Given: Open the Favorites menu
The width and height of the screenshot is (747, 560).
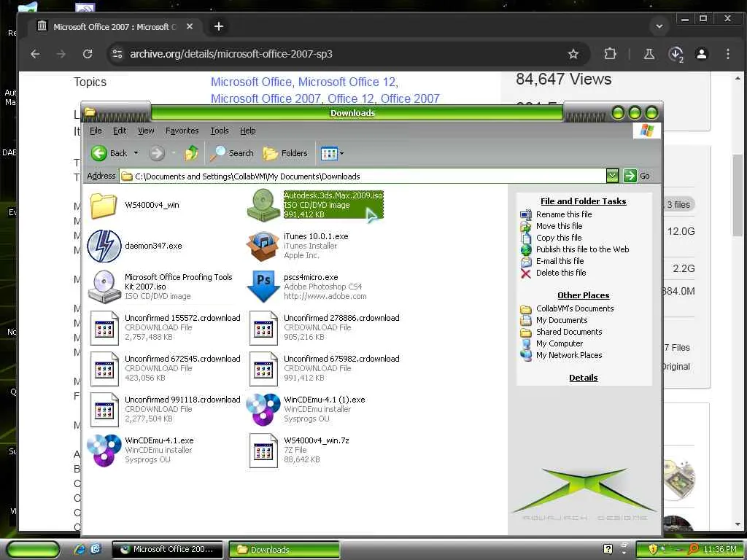Looking at the screenshot, I should (182, 131).
